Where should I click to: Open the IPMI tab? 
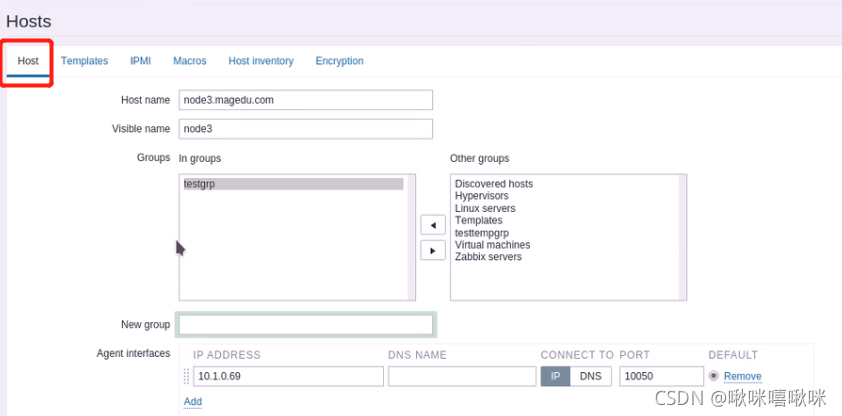pyautogui.click(x=141, y=61)
